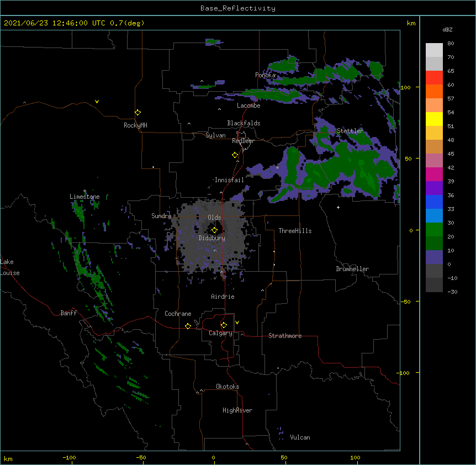The image size is (476, 465).
Task: Click the -100 tick on bottom axis
Action: (x=69, y=457)
